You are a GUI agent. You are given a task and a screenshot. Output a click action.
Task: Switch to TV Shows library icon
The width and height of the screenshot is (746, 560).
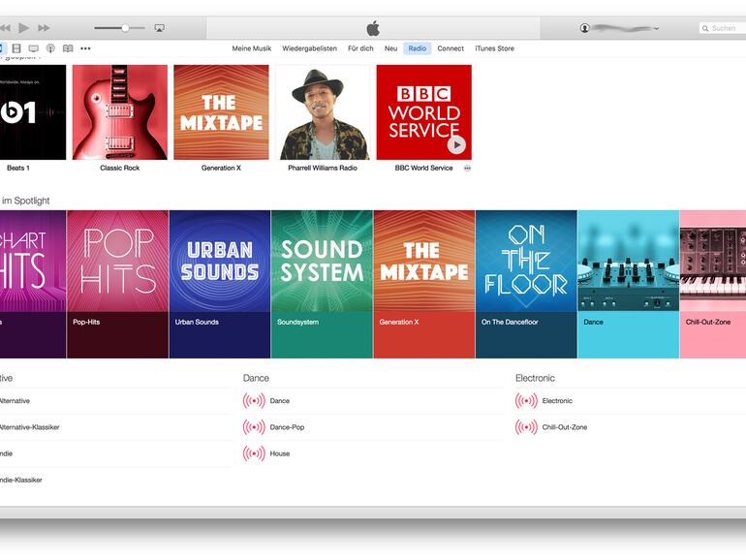pyautogui.click(x=33, y=48)
